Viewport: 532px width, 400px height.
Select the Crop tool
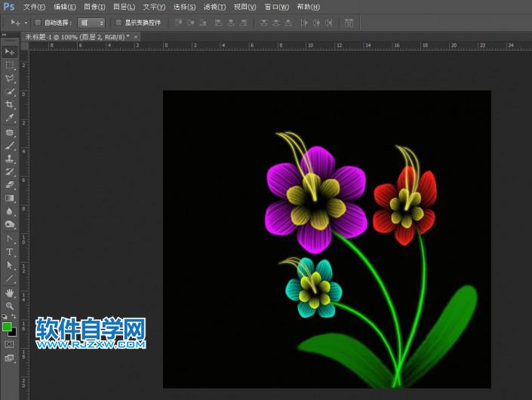click(x=10, y=105)
